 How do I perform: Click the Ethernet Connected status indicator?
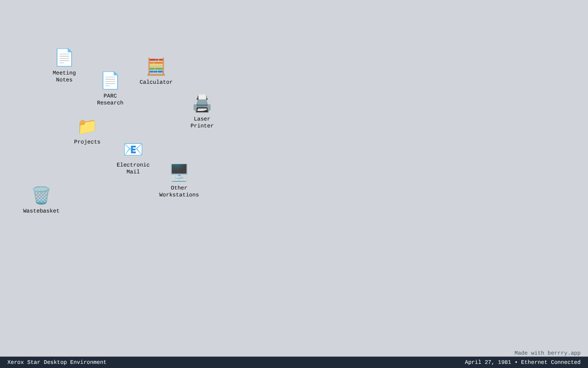click(551, 362)
